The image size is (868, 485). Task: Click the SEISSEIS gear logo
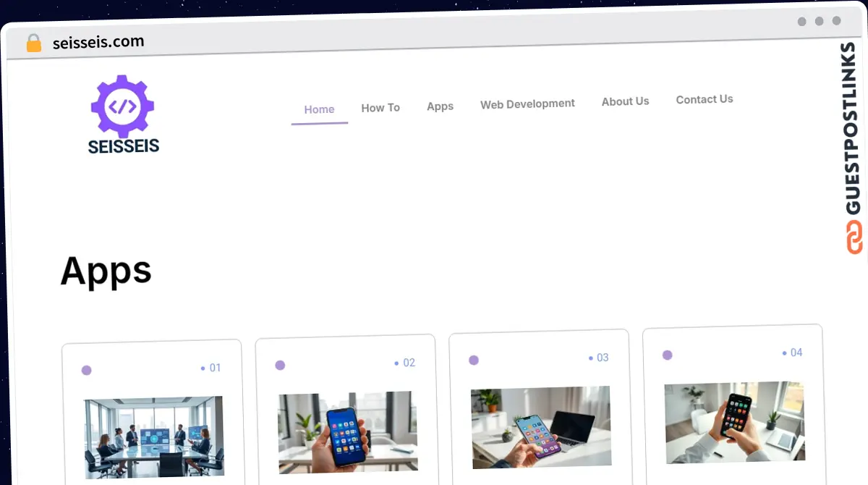point(123,114)
